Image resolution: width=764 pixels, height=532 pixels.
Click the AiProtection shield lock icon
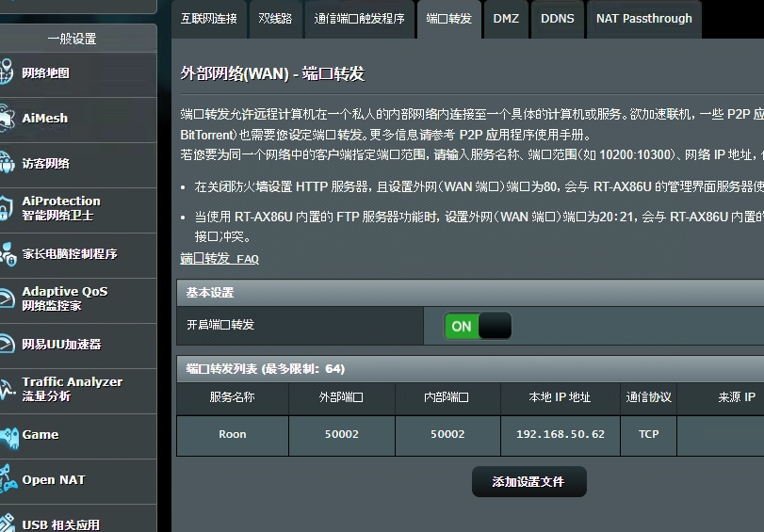coord(6,208)
